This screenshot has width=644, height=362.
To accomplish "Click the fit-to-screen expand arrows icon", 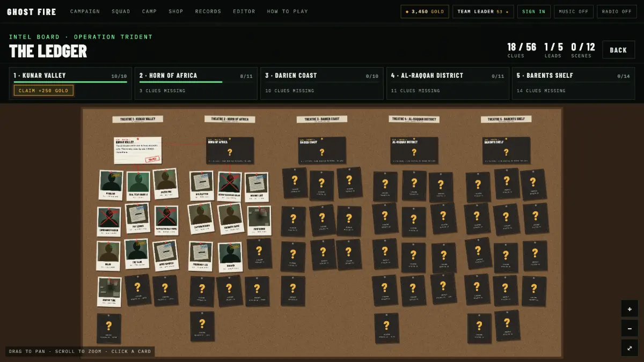I will [x=630, y=348].
